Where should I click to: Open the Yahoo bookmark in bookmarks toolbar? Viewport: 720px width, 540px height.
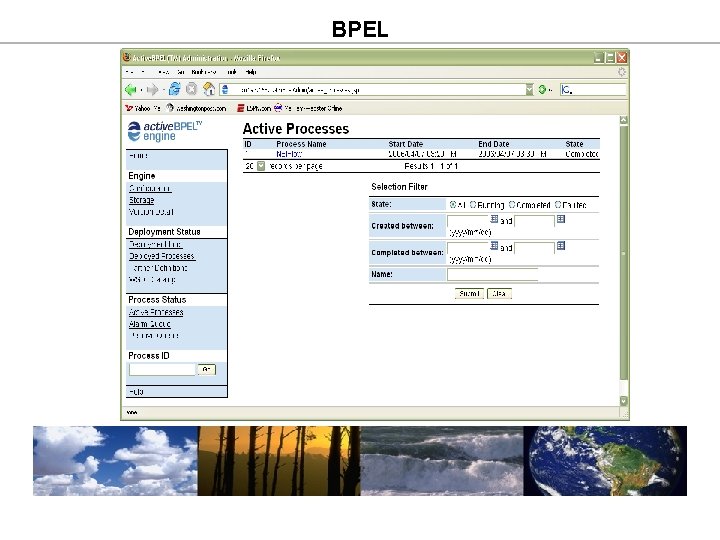tap(142, 108)
